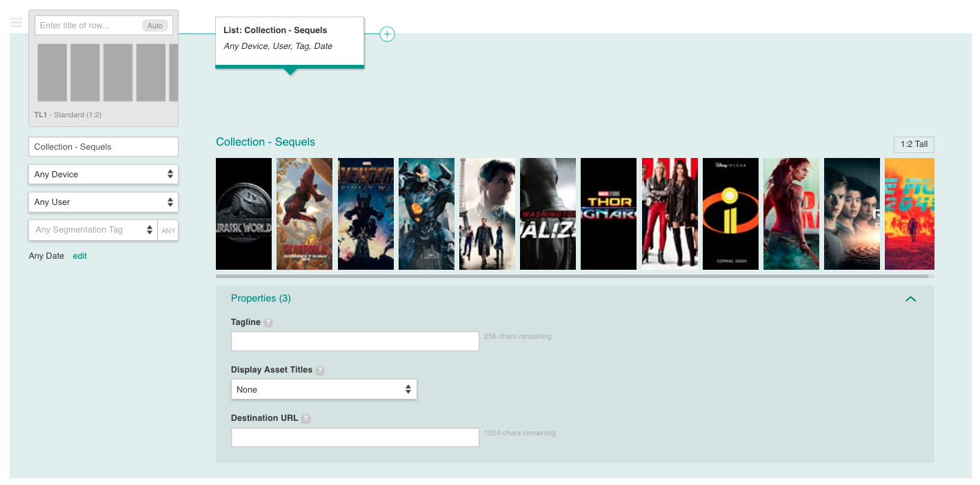980x485 pixels.
Task: Click the row title input field
Action: (x=103, y=26)
